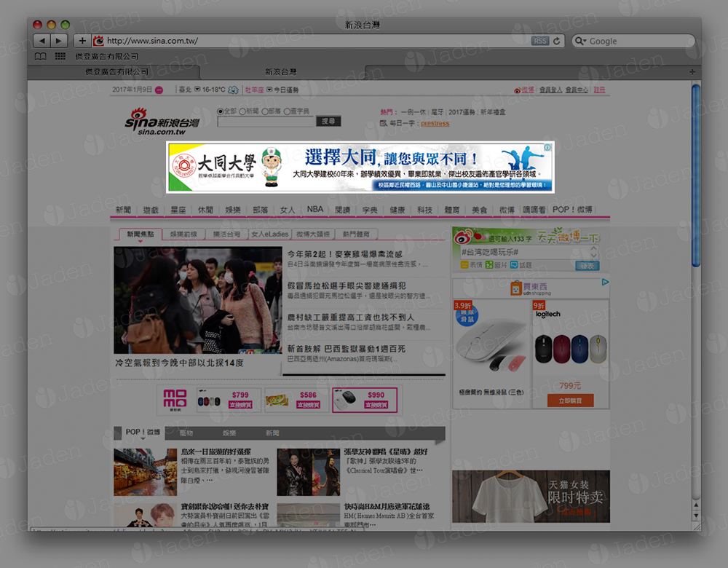Image resolution: width=728 pixels, height=568 pixels.
Task: Insert emoticon via 表情 icon
Action: point(464,265)
